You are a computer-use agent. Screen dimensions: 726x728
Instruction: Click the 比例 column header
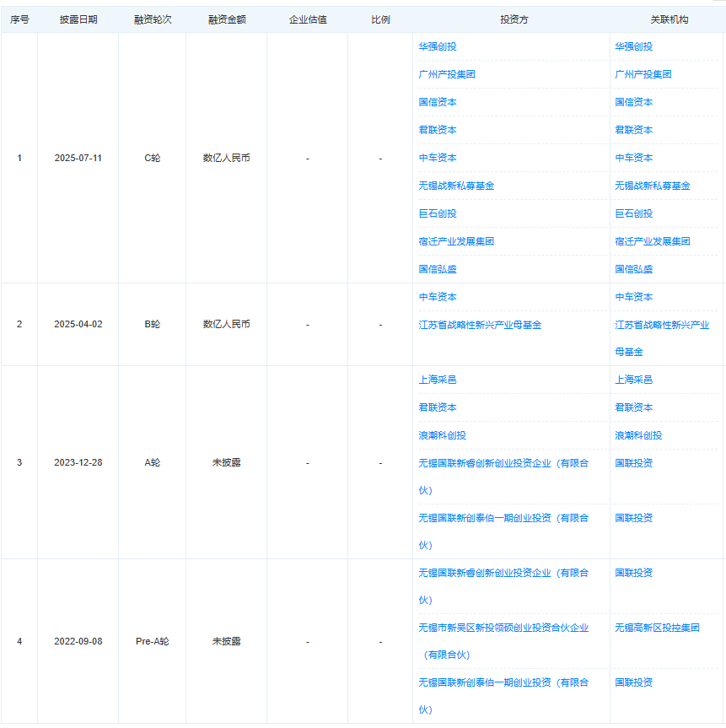[380, 19]
